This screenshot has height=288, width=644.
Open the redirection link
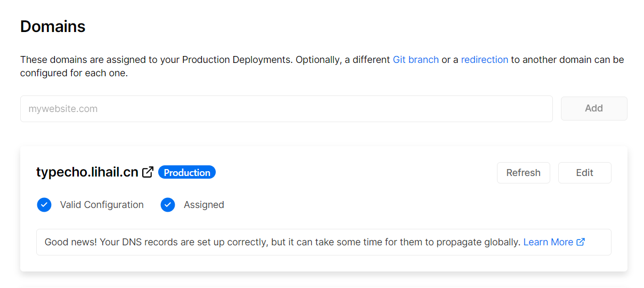point(484,60)
